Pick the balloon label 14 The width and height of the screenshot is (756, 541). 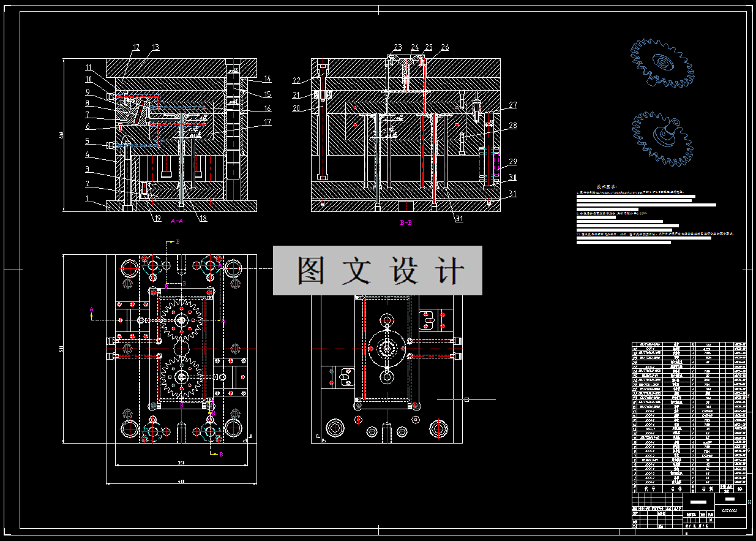268,79
